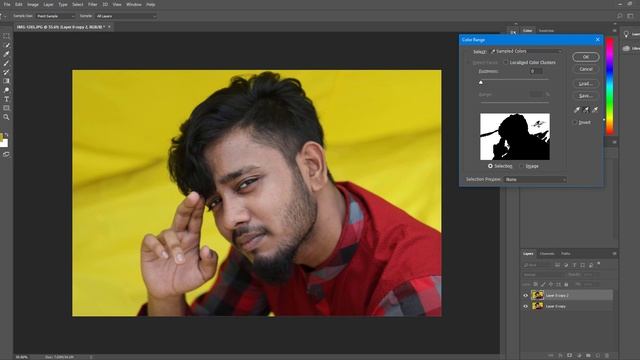Click the hue spectrum strip
This screenshot has height=360, width=640.
[610, 86]
